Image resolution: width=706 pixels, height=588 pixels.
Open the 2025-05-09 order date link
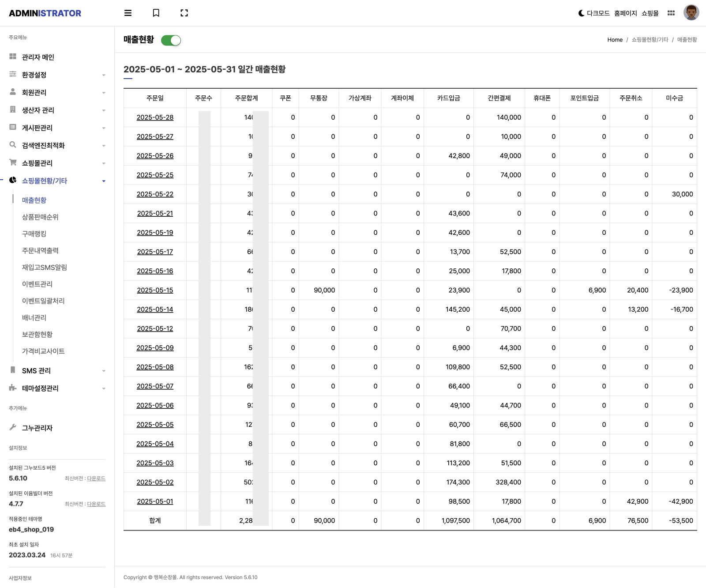pos(155,348)
